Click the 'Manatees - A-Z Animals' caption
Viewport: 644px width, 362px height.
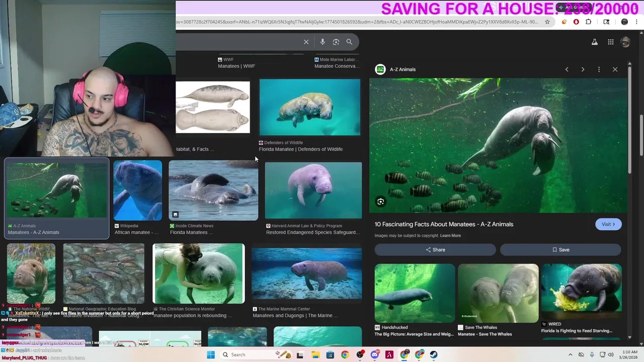click(x=34, y=232)
